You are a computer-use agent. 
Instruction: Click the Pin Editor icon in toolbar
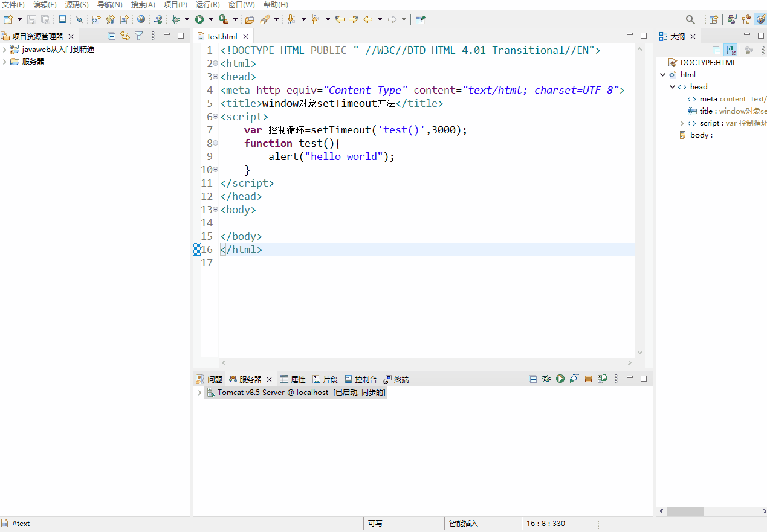click(x=421, y=19)
